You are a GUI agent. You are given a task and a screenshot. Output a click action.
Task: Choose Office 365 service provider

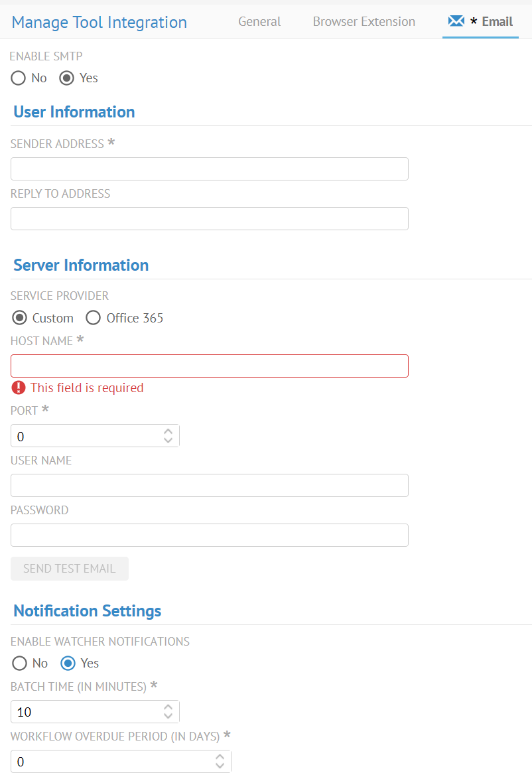pyautogui.click(x=94, y=318)
